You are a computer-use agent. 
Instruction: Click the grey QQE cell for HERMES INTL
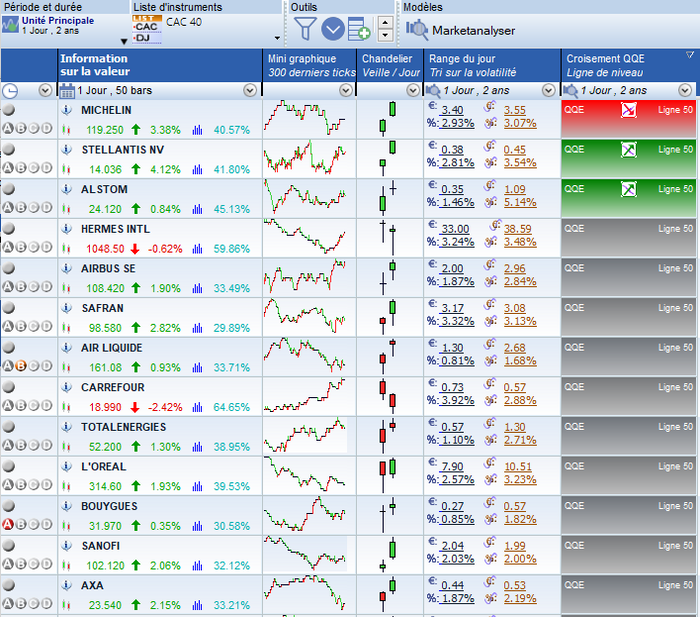click(x=629, y=238)
